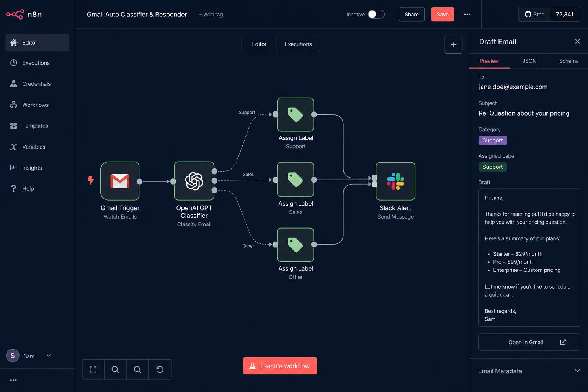Click recipient jane.doe@example.com
588x392 pixels.
point(513,87)
